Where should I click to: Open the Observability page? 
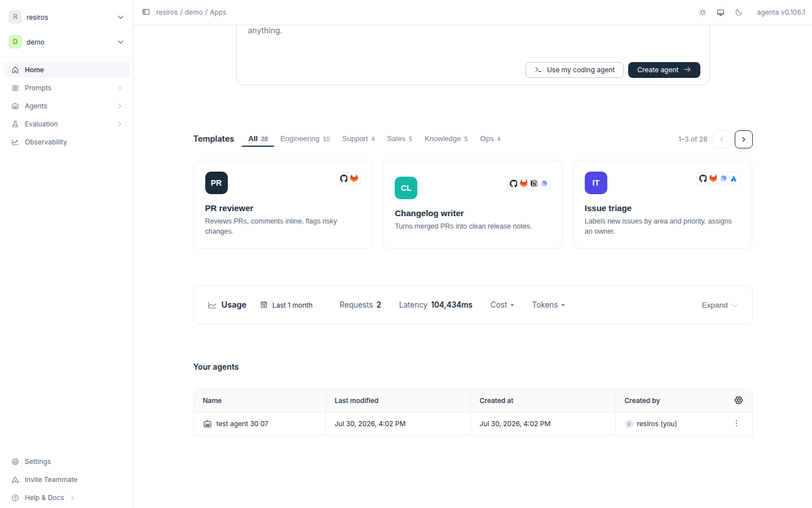(x=67, y=142)
